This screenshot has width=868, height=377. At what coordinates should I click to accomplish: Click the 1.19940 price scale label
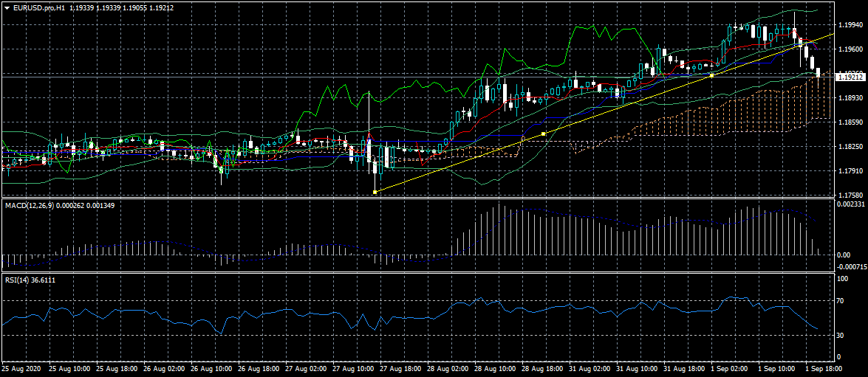click(x=850, y=25)
